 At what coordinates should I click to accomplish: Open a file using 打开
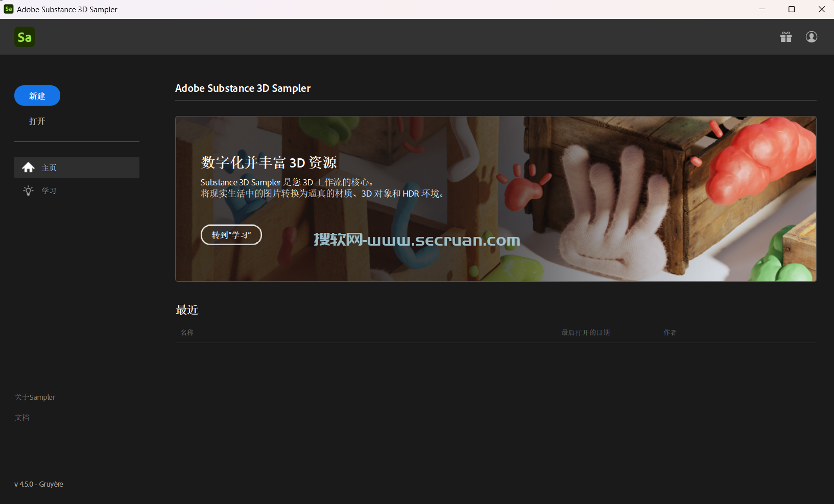tap(37, 121)
